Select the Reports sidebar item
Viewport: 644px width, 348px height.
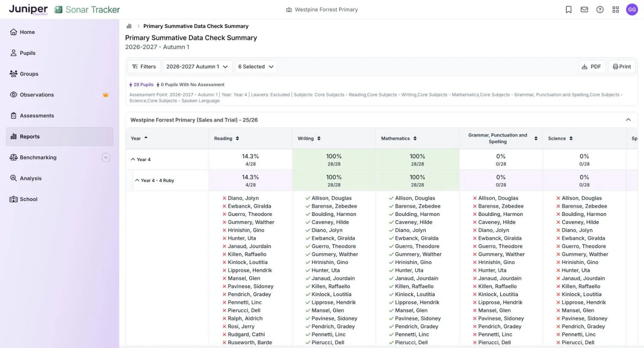60,137
